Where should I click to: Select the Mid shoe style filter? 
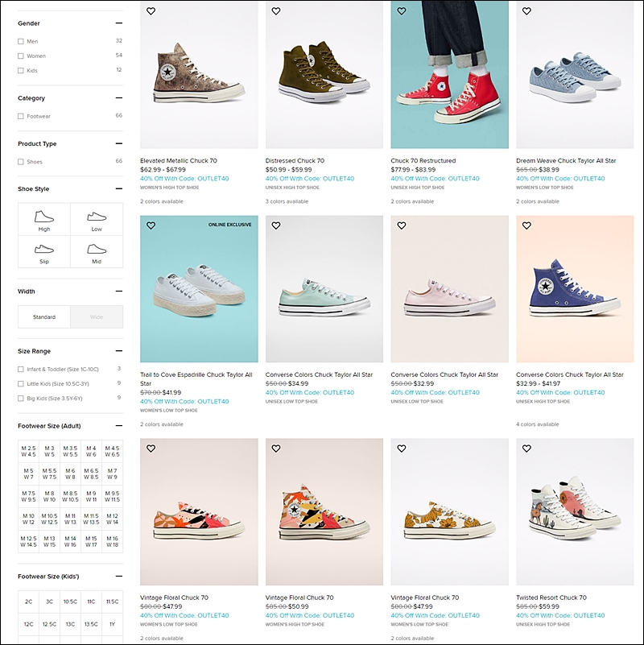pos(97,252)
